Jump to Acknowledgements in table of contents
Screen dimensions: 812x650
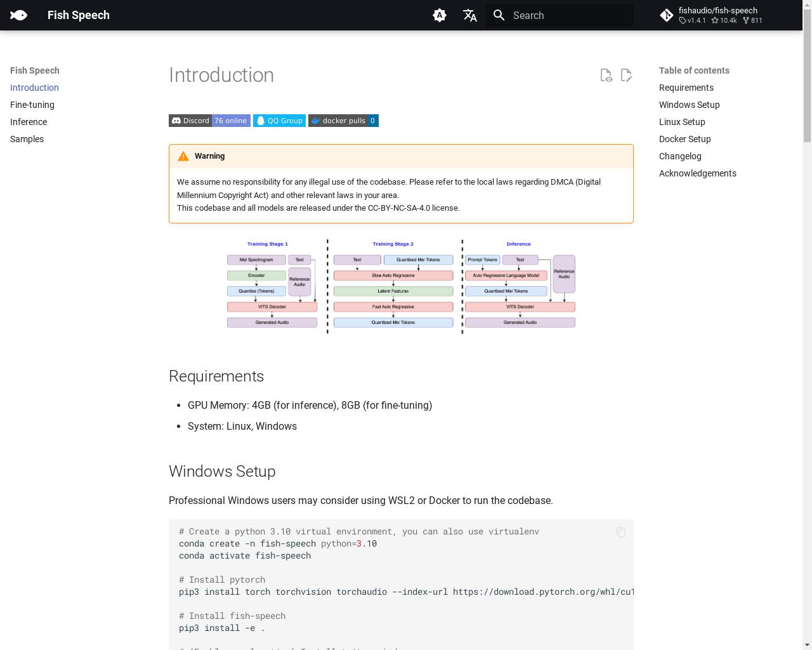pos(698,173)
